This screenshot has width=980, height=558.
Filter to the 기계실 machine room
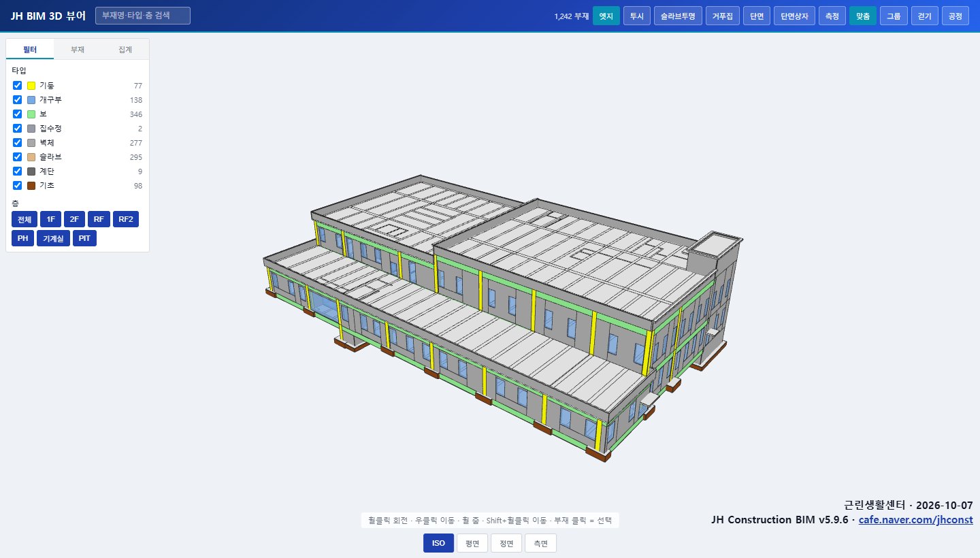pos(53,239)
